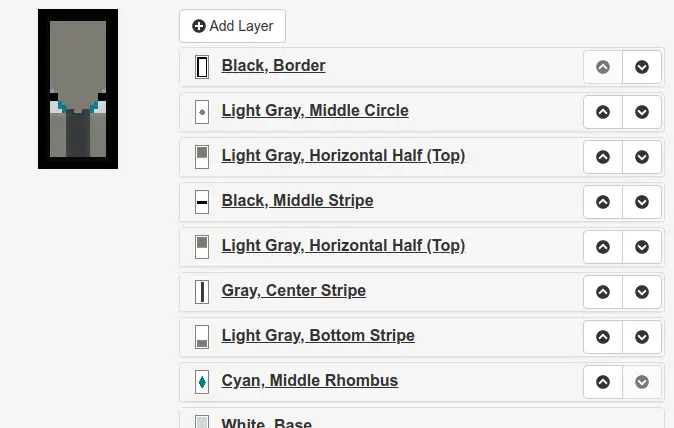Open the White, Base layer link
Image resolution: width=674 pixels, height=428 pixels.
pos(267,423)
